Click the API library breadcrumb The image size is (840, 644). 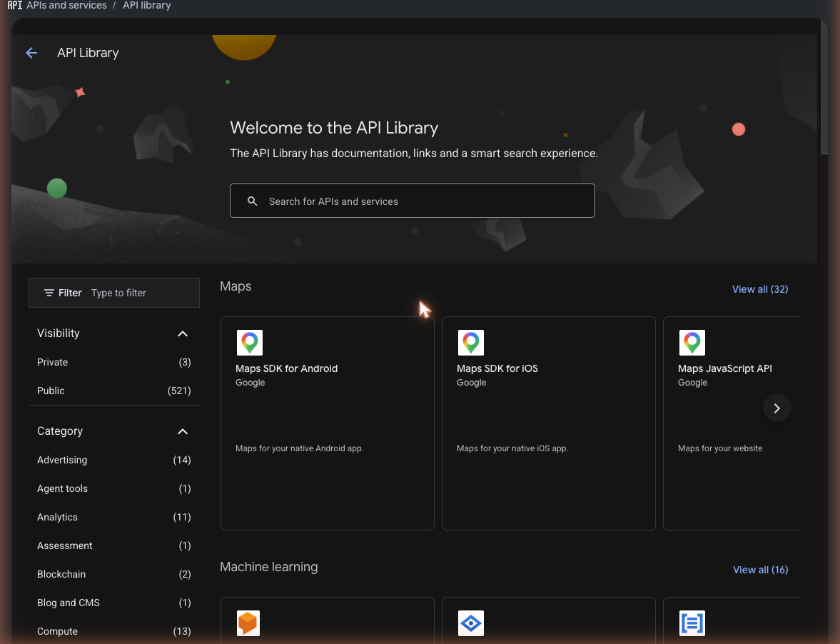coord(147,6)
